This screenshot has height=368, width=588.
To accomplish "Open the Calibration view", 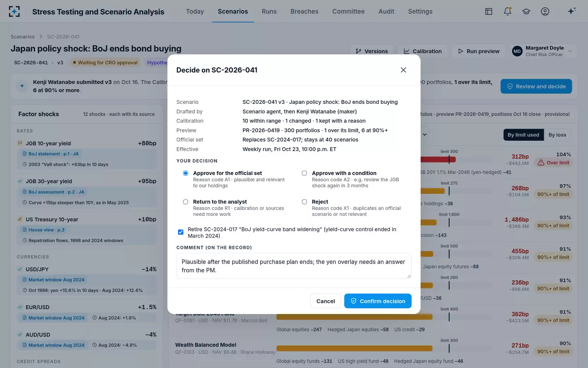I will [423, 51].
